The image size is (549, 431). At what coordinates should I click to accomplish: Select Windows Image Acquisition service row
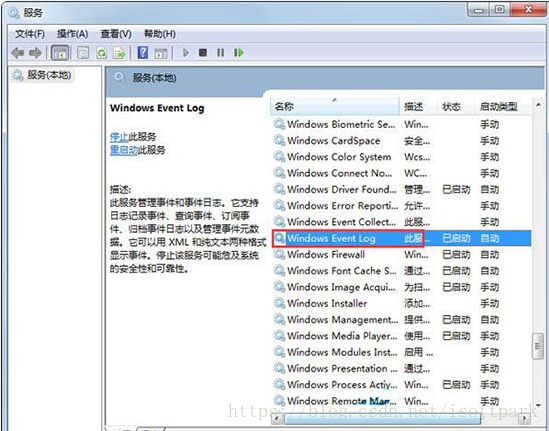coord(402,287)
